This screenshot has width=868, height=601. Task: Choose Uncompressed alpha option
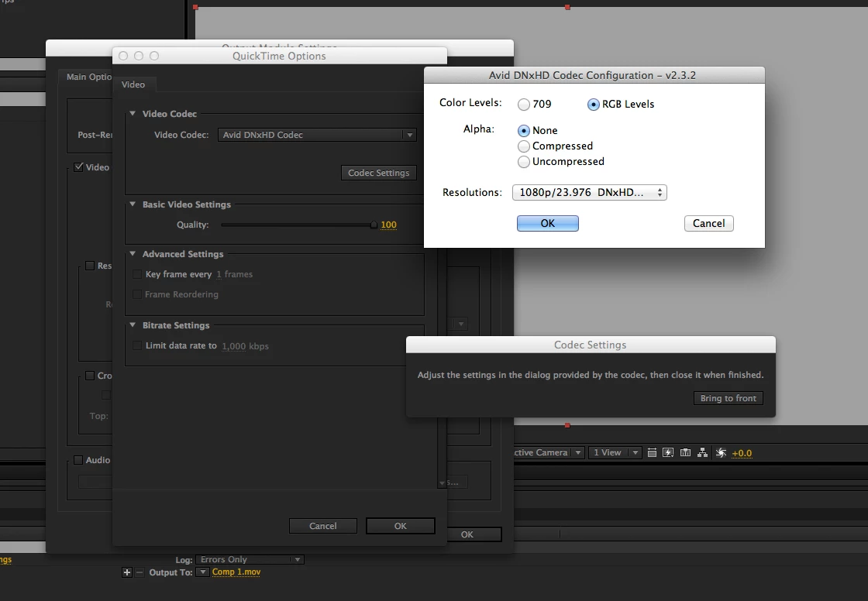point(524,162)
